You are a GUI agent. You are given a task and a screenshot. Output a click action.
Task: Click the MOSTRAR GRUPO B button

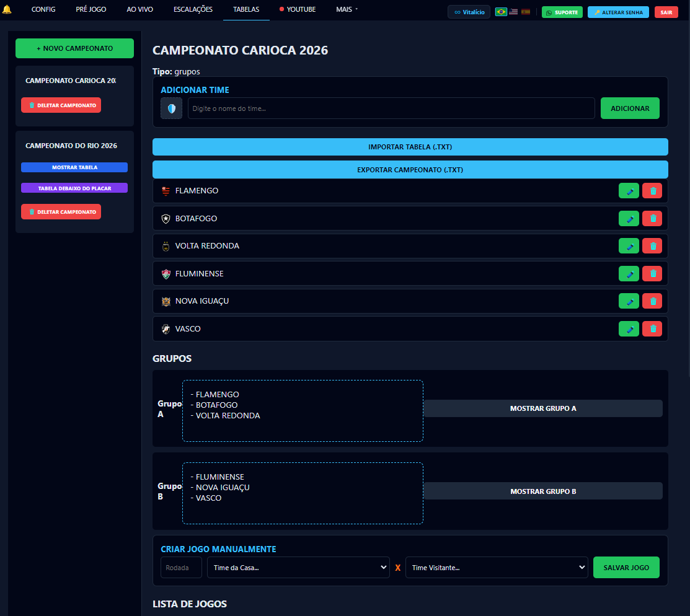click(x=543, y=491)
